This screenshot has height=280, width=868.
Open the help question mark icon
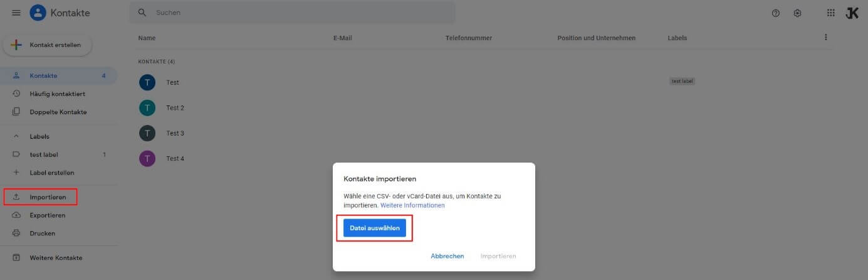[x=776, y=13]
